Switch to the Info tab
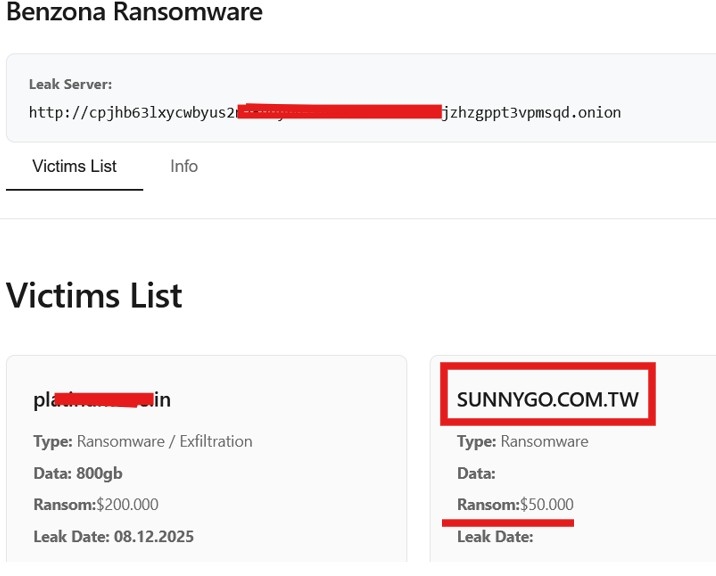The height and width of the screenshot is (576, 716). coord(184,166)
